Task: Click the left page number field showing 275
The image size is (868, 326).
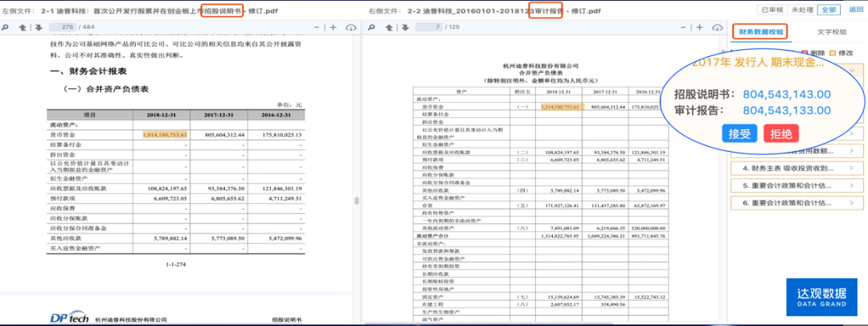Action: [x=63, y=27]
